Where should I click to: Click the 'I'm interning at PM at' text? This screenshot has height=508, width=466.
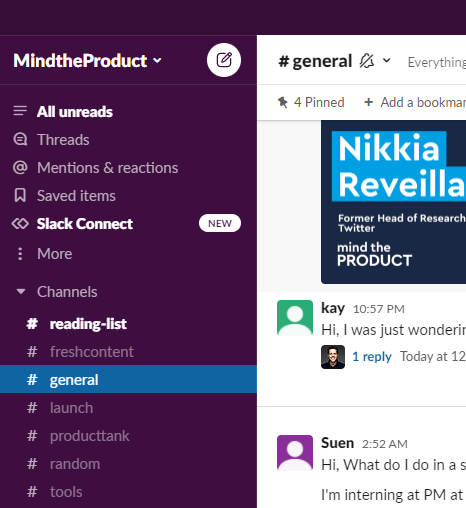tap(393, 495)
